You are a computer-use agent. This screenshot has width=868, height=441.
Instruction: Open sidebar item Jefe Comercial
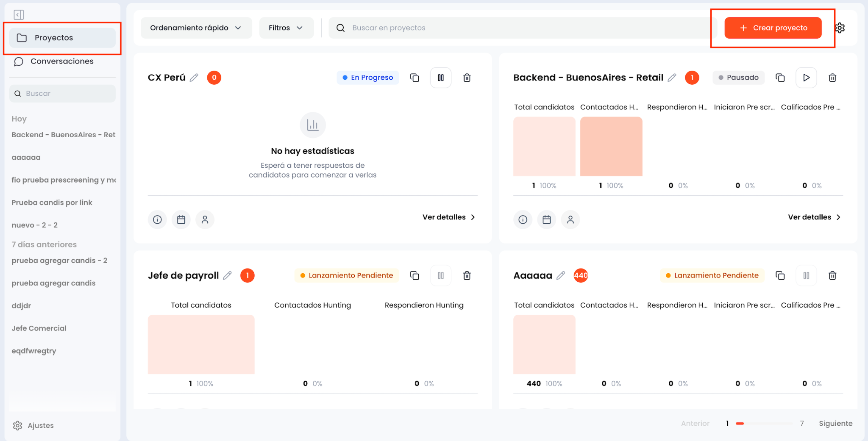tap(39, 328)
